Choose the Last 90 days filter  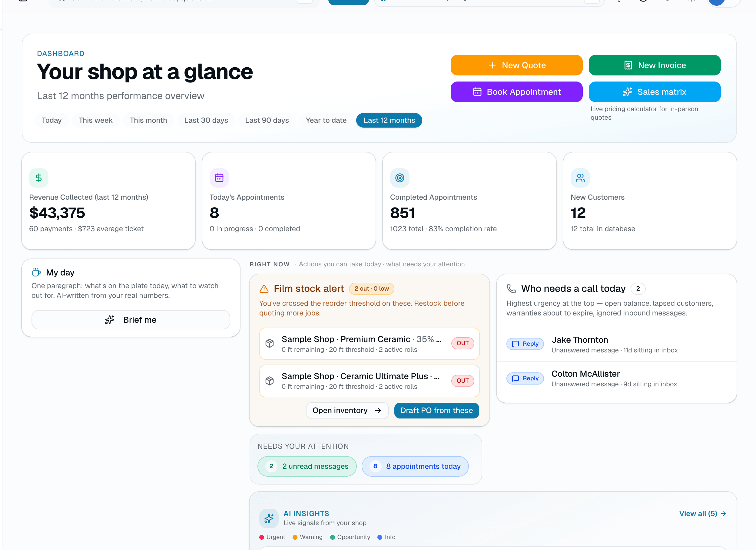pos(267,120)
